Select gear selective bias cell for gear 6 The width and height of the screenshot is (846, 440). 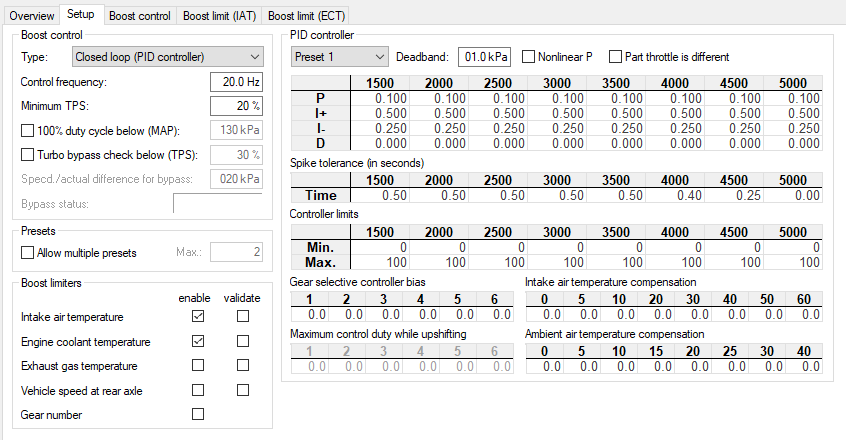(495, 314)
